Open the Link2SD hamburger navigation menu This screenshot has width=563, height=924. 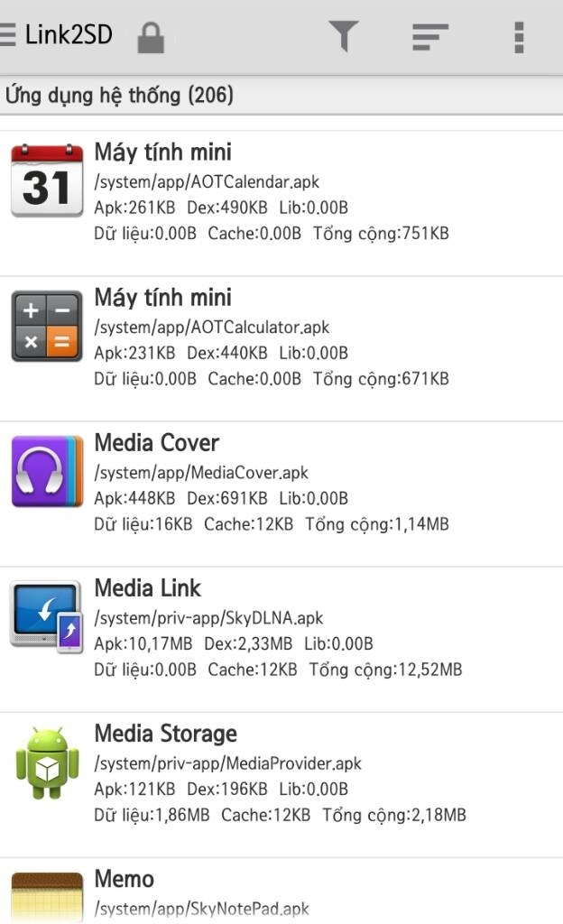[x=8, y=36]
